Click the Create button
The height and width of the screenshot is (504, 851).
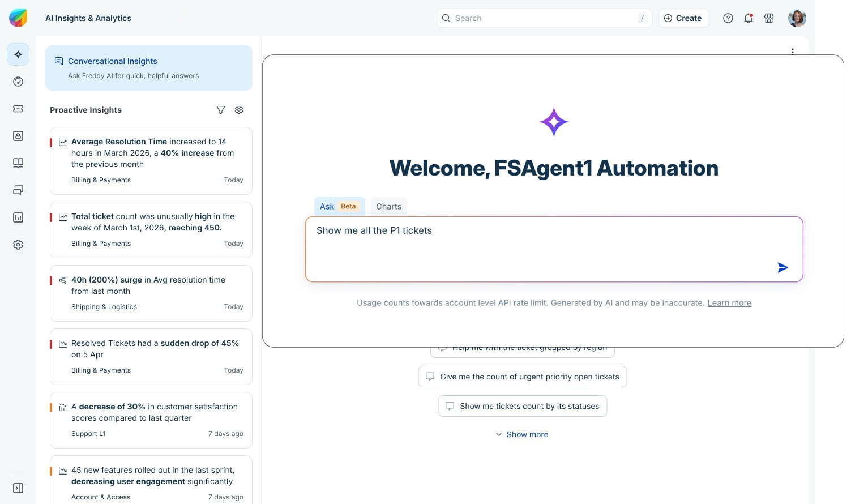coord(683,18)
